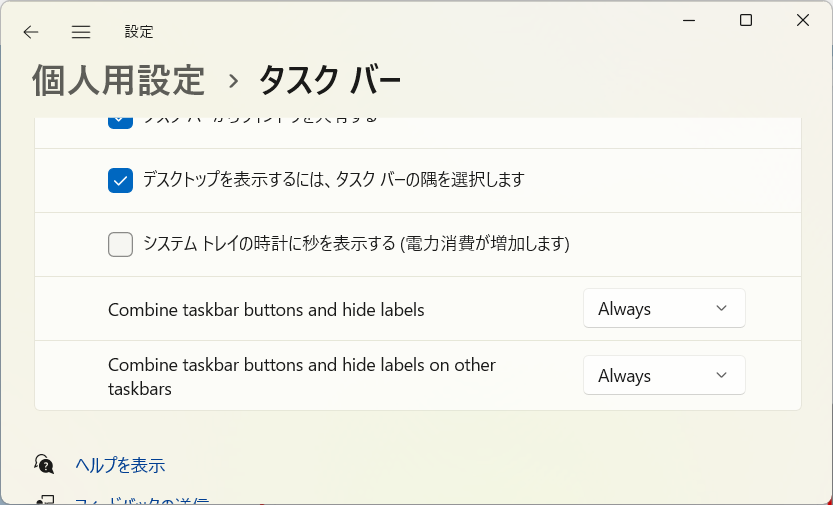Image resolution: width=833 pixels, height=505 pixels.
Task: Maximize the settings window
Action: coord(746,21)
